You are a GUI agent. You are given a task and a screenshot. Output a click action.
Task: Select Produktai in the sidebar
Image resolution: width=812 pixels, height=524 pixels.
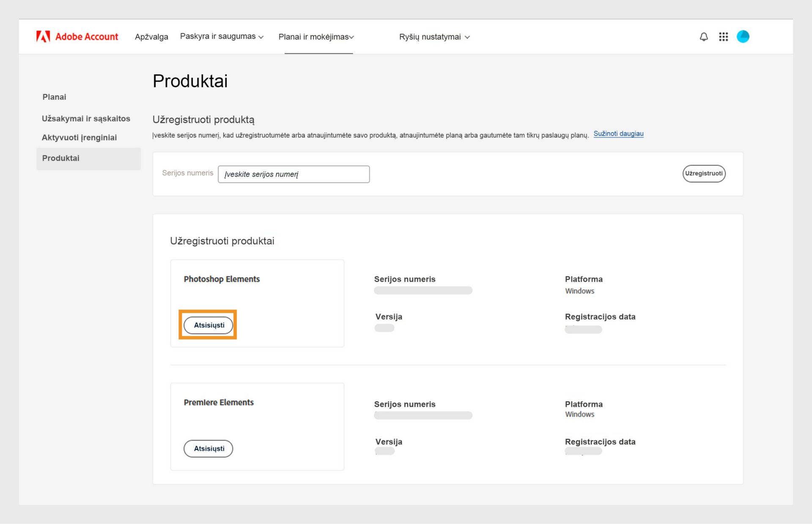(60, 158)
